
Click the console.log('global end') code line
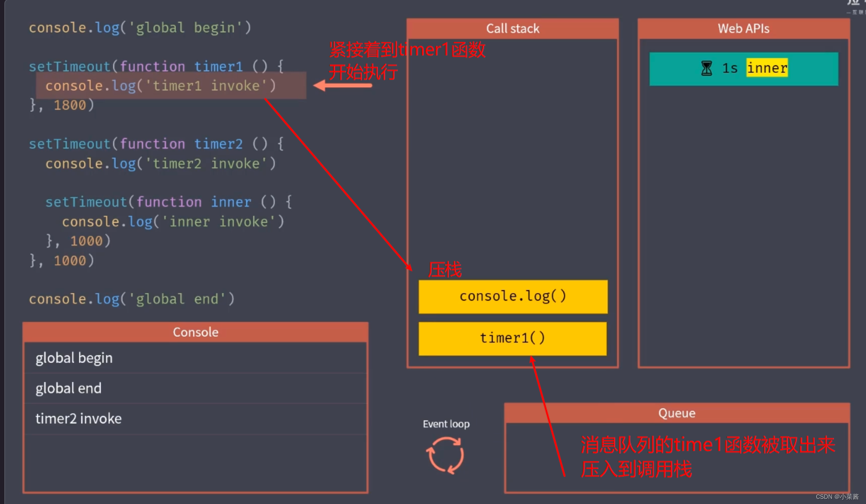point(131,299)
